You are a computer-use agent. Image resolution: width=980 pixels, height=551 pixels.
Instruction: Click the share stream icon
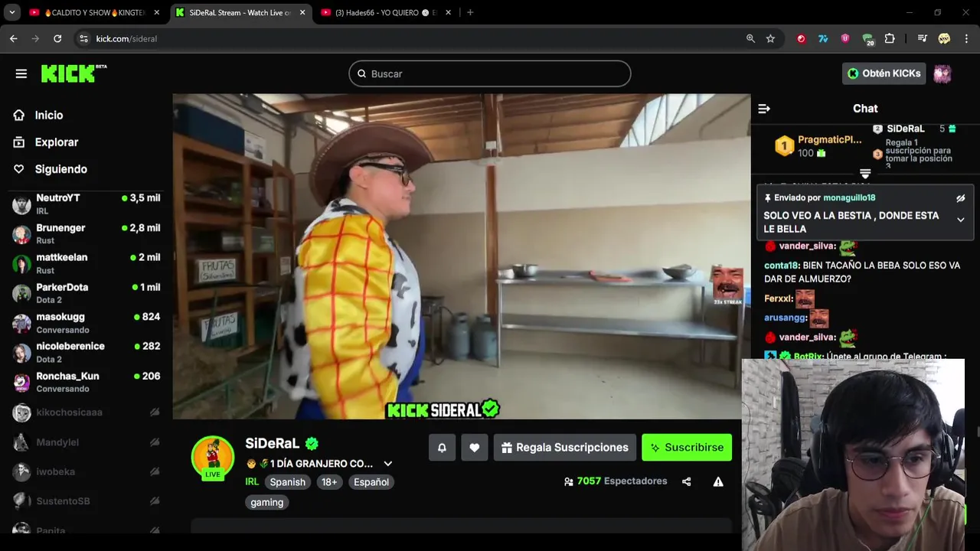coord(686,481)
